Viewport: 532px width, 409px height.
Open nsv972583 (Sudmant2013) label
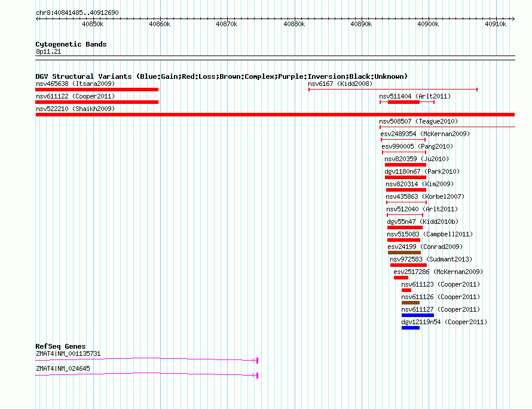click(431, 259)
